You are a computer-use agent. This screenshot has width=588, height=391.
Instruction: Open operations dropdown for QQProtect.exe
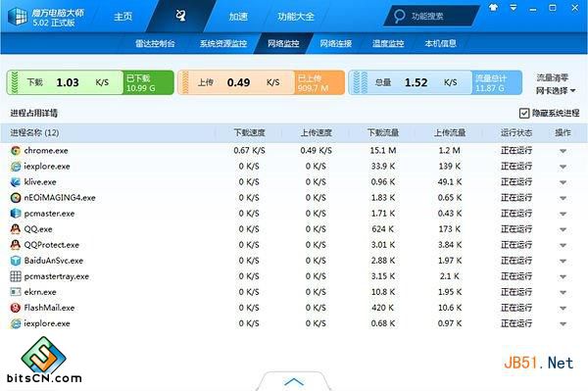tap(563, 246)
